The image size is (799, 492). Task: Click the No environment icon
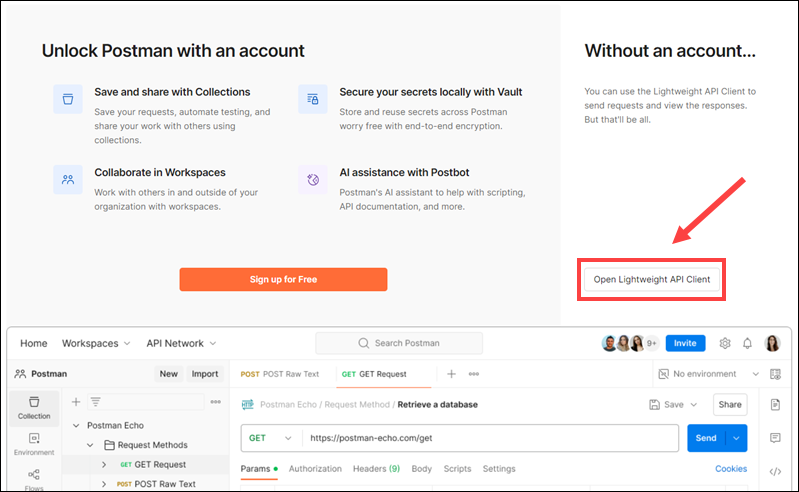coord(663,374)
